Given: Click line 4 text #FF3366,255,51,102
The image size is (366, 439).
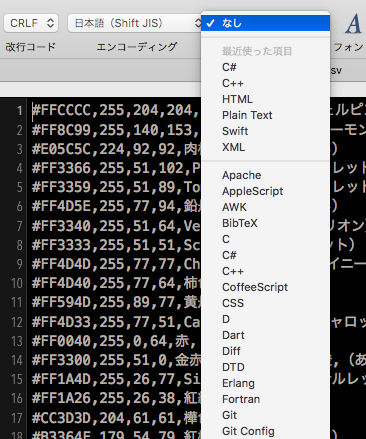Looking at the screenshot, I should coord(108,168).
